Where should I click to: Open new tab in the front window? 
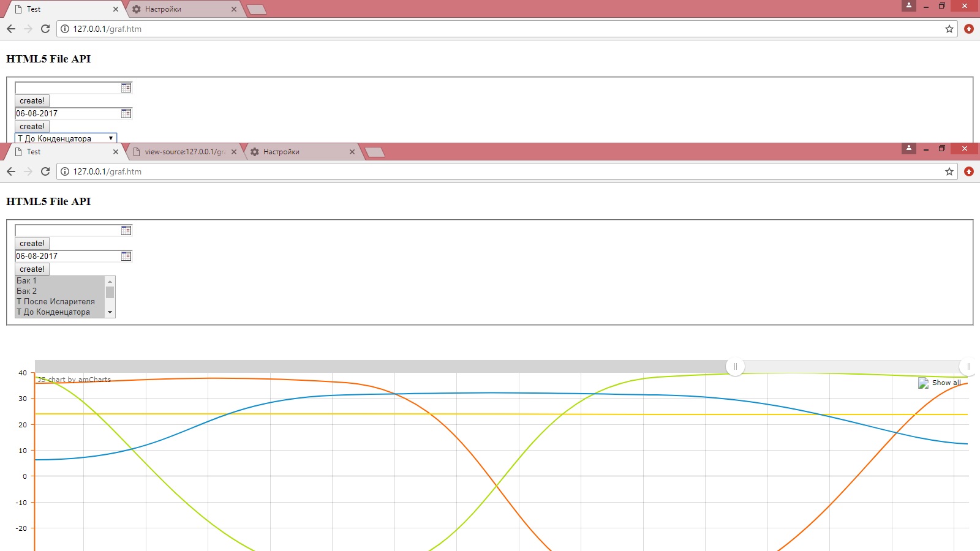[x=375, y=152]
